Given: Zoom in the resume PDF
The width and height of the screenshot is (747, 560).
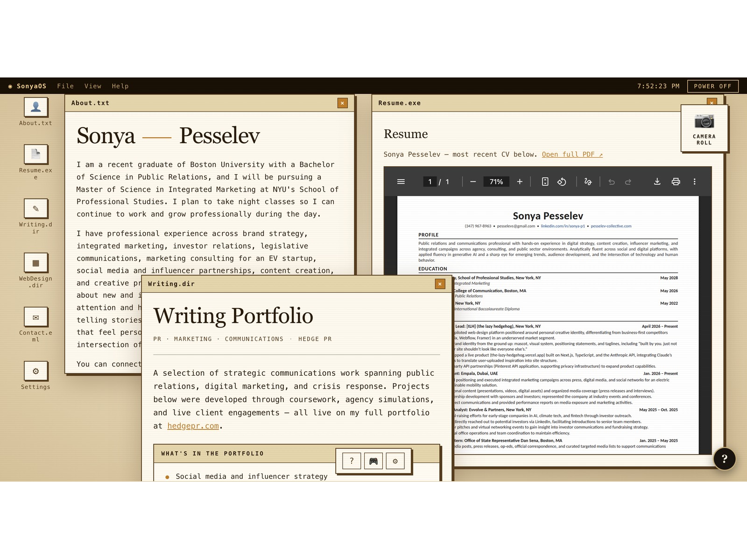Looking at the screenshot, I should [520, 182].
